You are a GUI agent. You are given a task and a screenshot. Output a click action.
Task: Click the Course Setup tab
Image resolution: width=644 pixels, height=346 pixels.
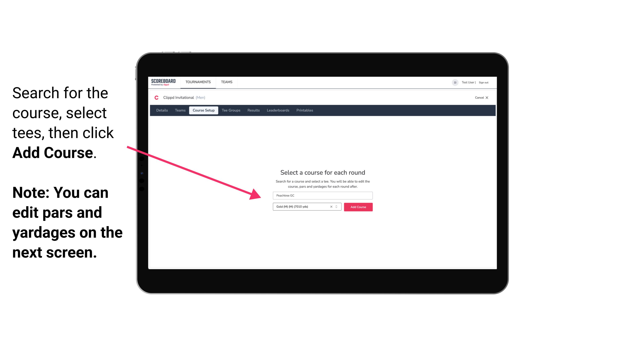(x=204, y=110)
